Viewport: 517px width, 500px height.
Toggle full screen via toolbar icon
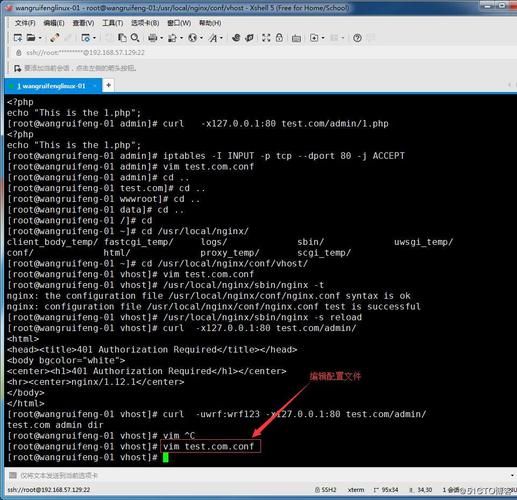tap(266, 38)
